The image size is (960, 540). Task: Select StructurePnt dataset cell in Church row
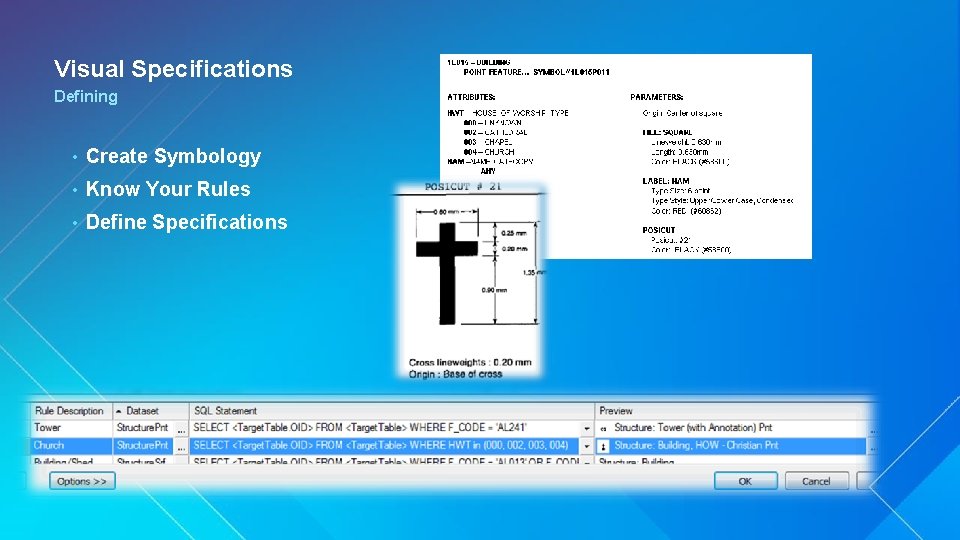click(x=143, y=446)
